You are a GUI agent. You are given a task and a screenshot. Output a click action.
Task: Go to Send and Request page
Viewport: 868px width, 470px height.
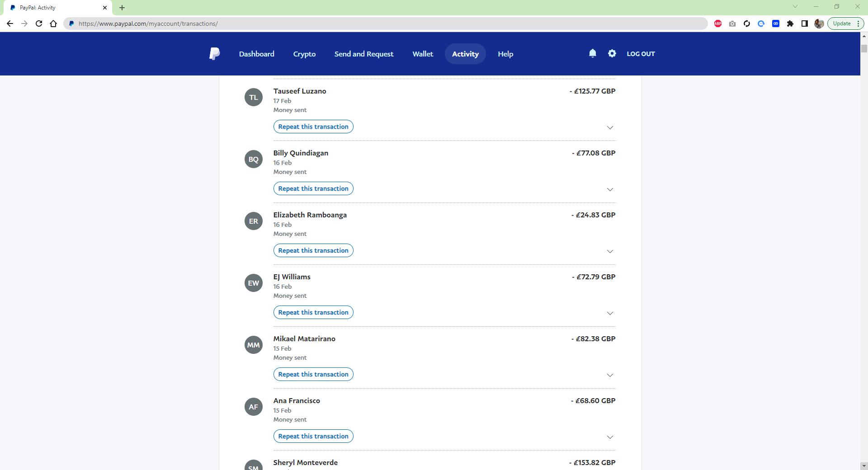(x=363, y=54)
